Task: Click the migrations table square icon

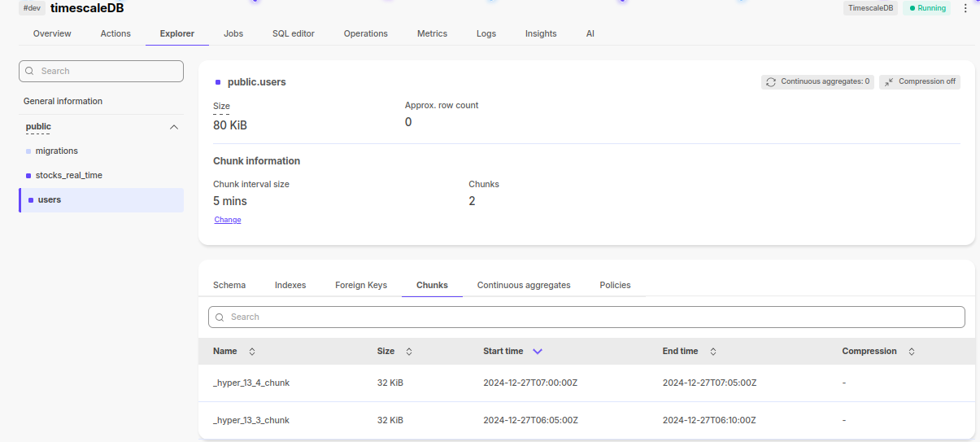Action: [x=28, y=151]
